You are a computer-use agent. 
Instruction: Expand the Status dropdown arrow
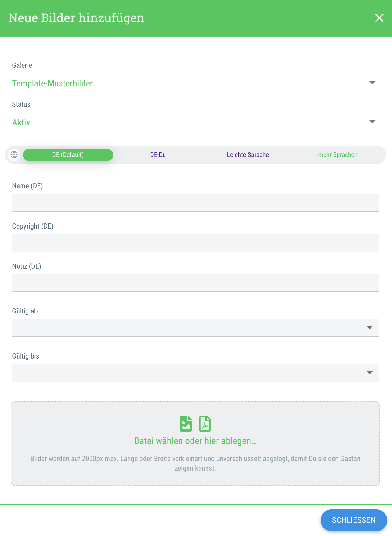[372, 122]
